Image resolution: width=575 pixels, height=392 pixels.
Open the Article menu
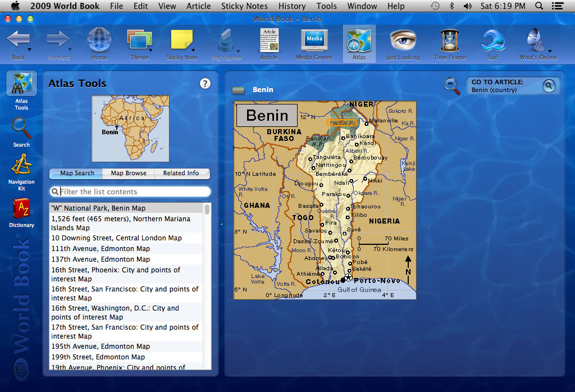click(x=198, y=6)
